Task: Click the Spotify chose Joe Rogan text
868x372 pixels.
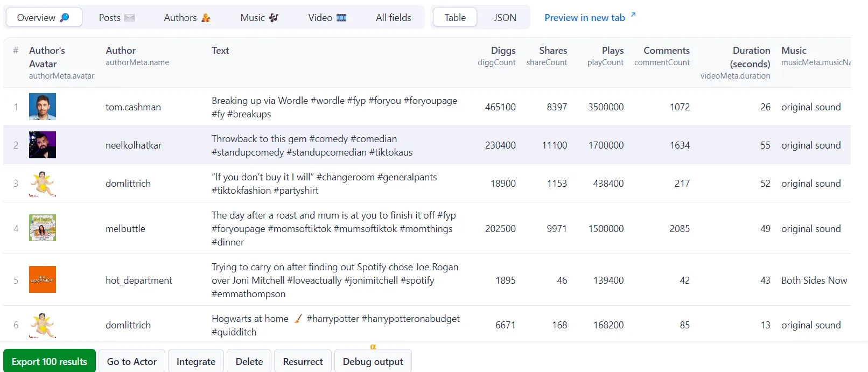Action: click(335, 280)
